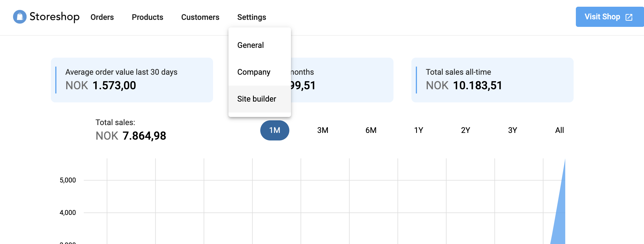
Task: Open Site builder from Settings menu
Action: tap(257, 99)
